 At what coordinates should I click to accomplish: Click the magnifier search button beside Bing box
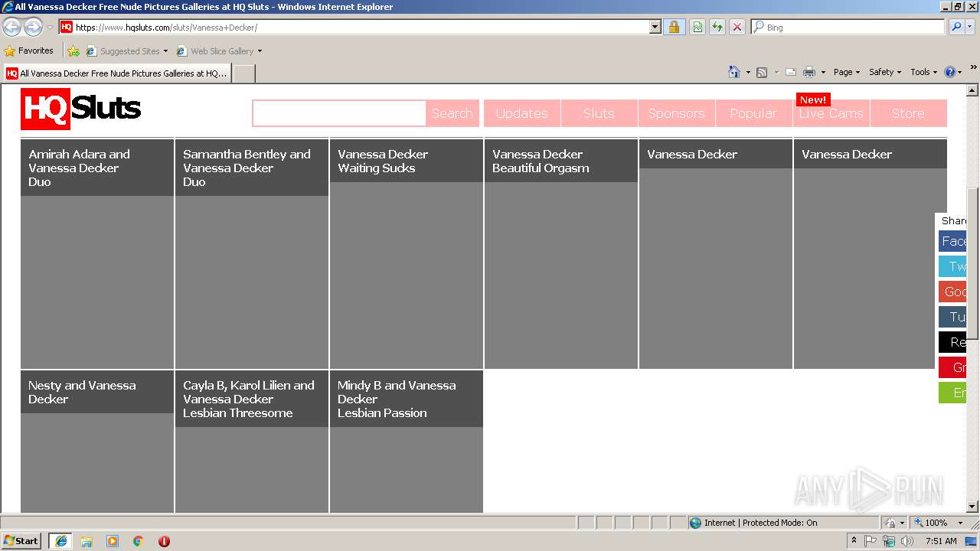tap(956, 27)
